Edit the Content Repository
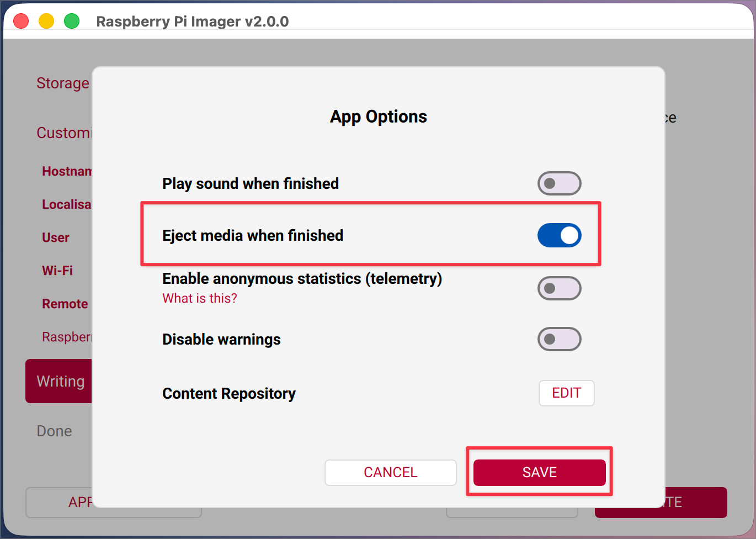This screenshot has width=756, height=539. (x=566, y=393)
